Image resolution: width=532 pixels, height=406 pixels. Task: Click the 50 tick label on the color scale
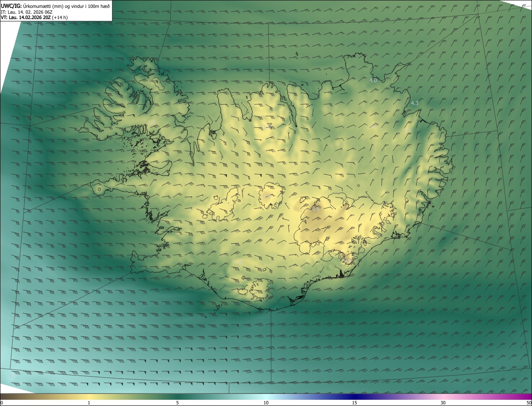click(x=528, y=403)
